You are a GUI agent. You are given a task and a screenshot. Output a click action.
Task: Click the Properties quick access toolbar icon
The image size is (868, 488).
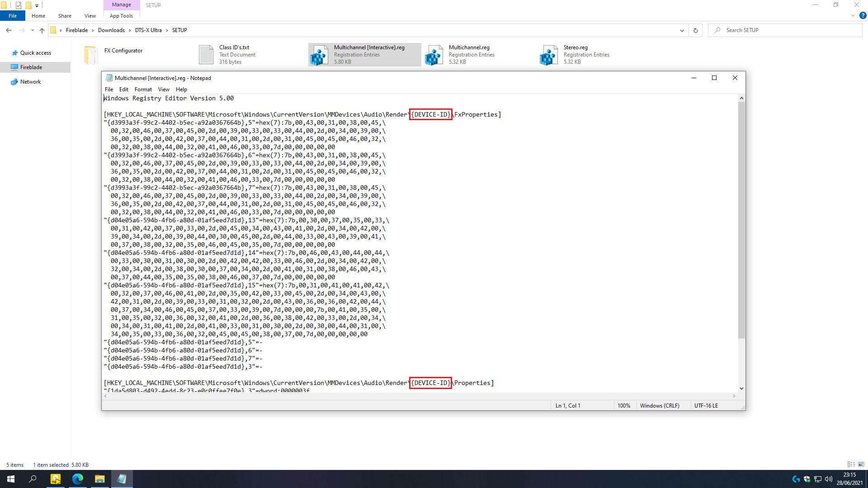coord(19,5)
